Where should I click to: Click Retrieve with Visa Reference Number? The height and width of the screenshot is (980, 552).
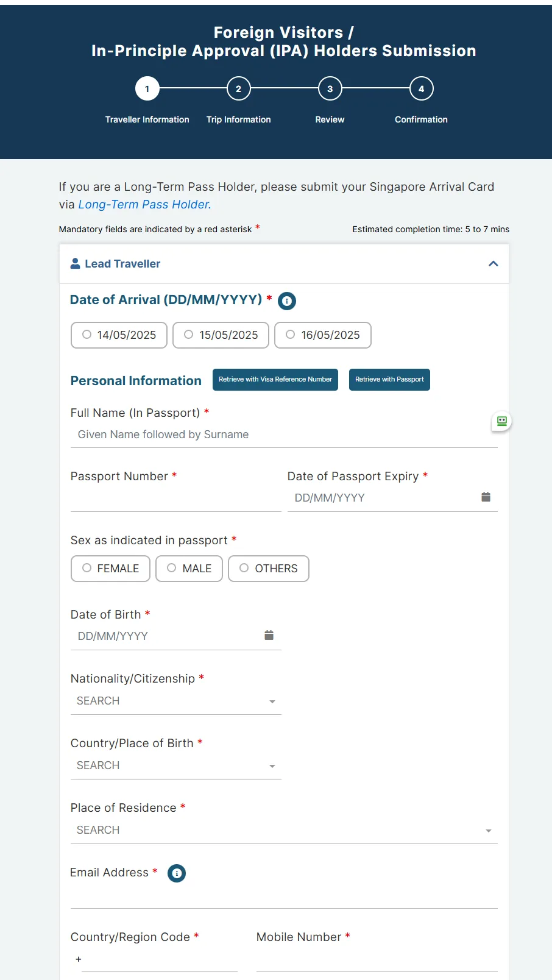(x=275, y=380)
